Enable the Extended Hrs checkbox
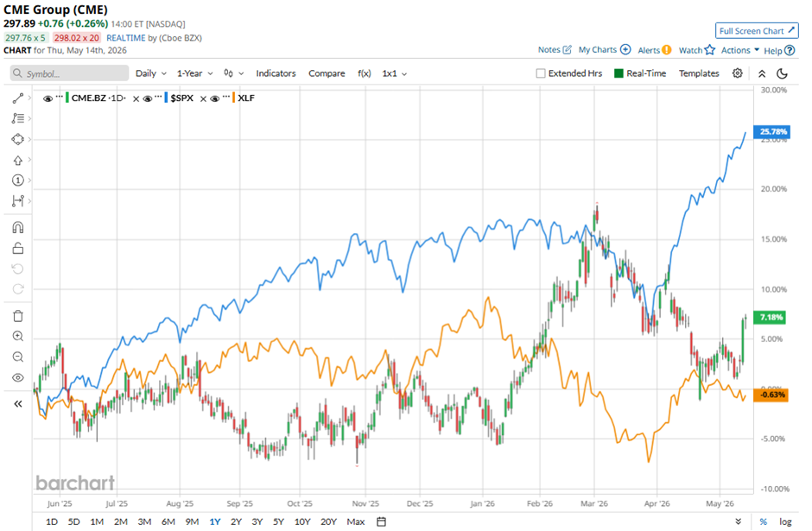 point(541,73)
